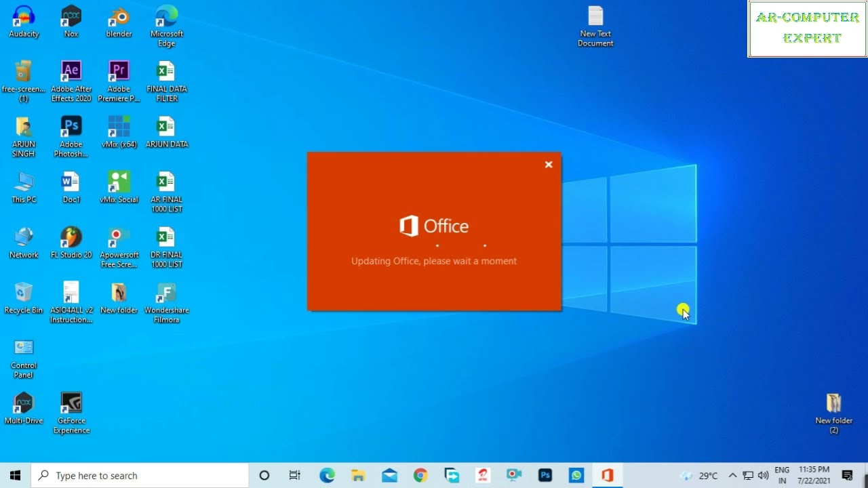868x488 pixels.
Task: Select the Wondershare Filmora desktop shortcut
Action: pyautogui.click(x=166, y=303)
